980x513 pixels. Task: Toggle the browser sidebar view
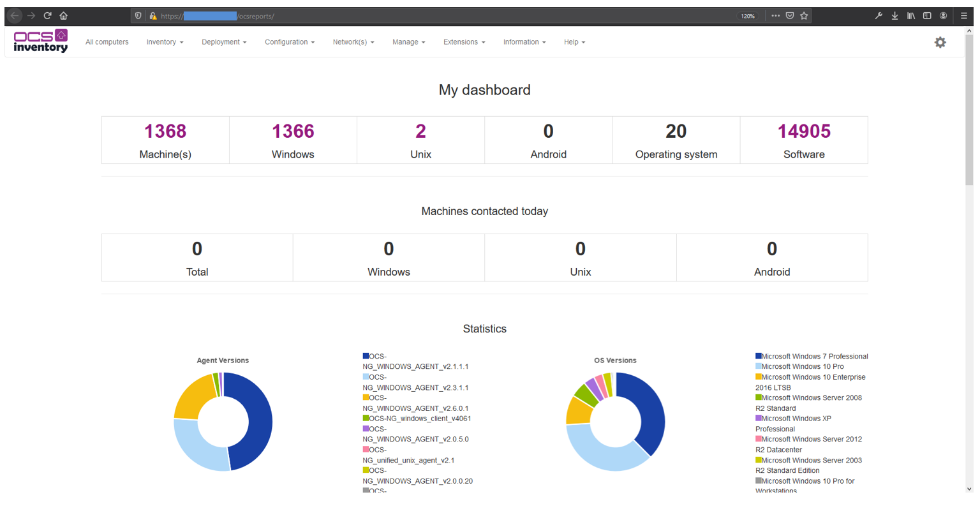tap(927, 16)
